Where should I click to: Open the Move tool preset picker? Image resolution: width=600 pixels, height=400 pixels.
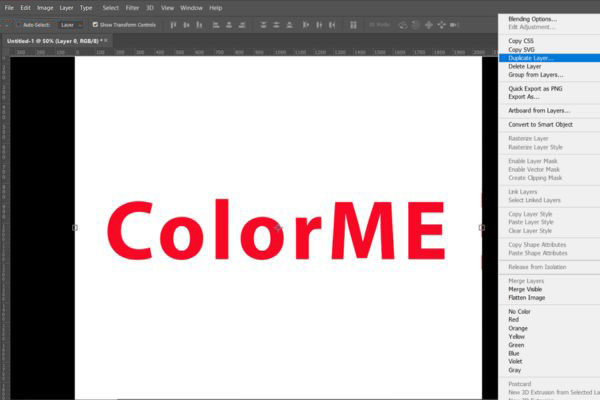7,25
